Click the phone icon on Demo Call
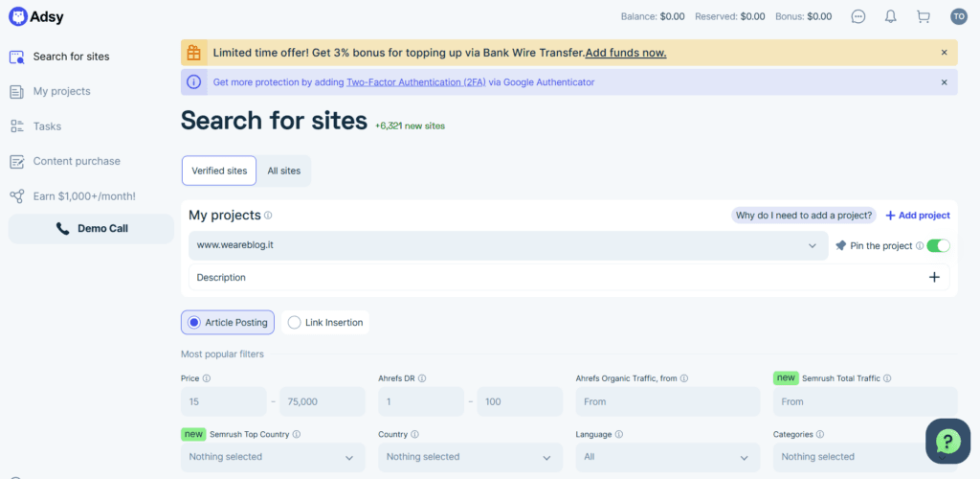The width and height of the screenshot is (980, 479). (62, 229)
